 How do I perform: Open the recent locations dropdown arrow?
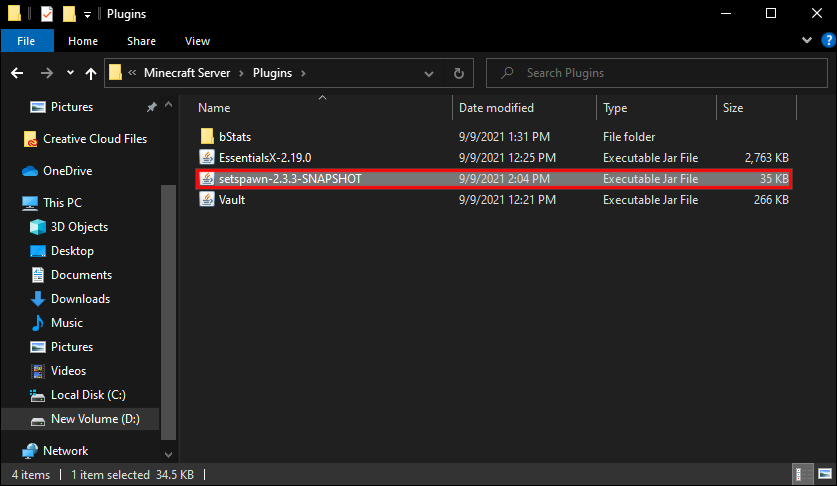click(x=70, y=73)
